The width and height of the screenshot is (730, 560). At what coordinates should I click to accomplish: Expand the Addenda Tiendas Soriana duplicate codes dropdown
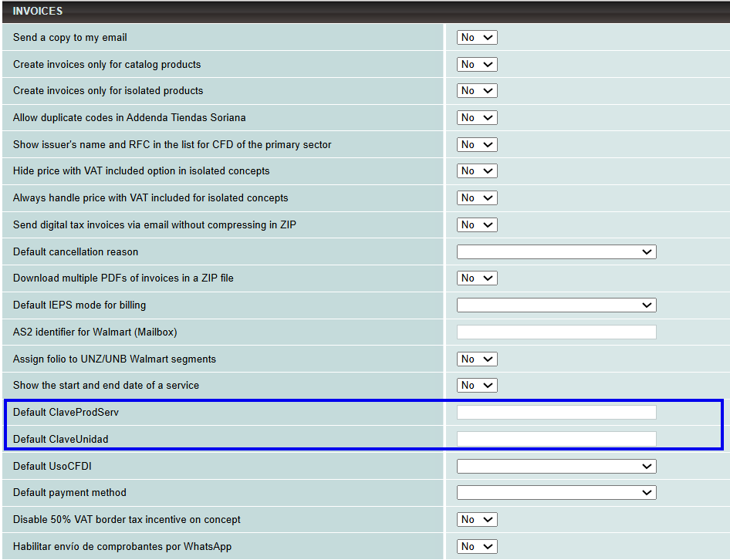tap(477, 118)
